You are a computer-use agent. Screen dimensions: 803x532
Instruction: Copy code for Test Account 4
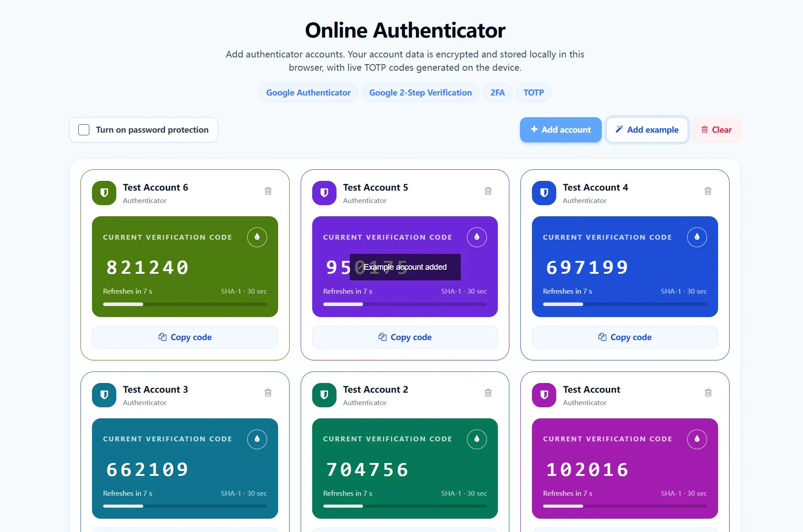(625, 337)
